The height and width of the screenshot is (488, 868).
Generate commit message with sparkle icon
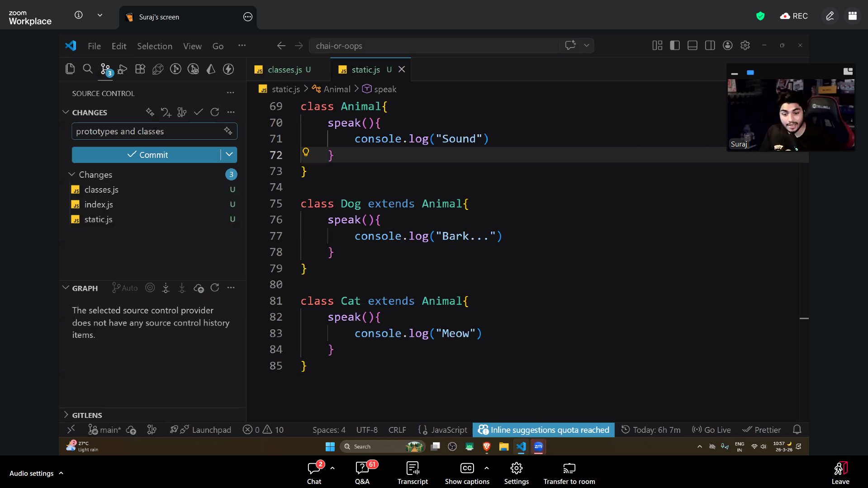228,131
